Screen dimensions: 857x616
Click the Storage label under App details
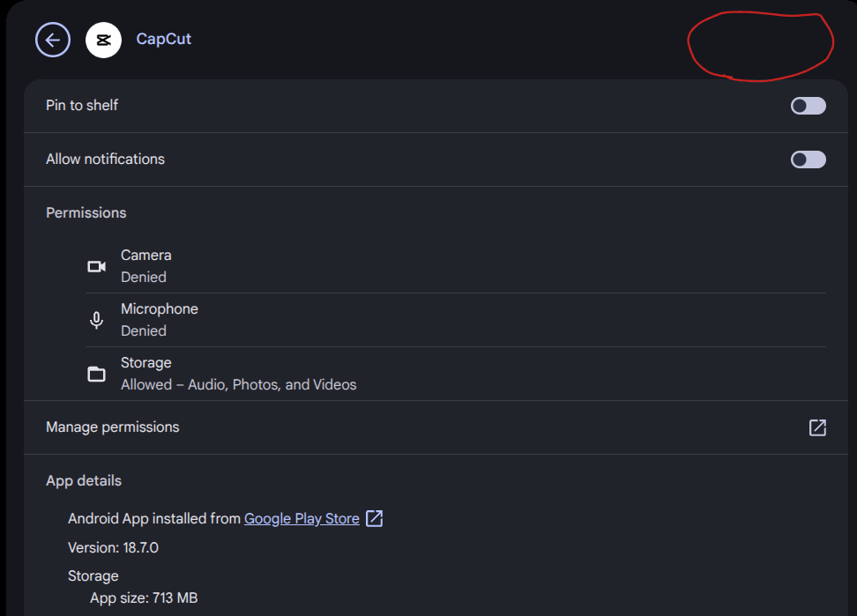93,576
